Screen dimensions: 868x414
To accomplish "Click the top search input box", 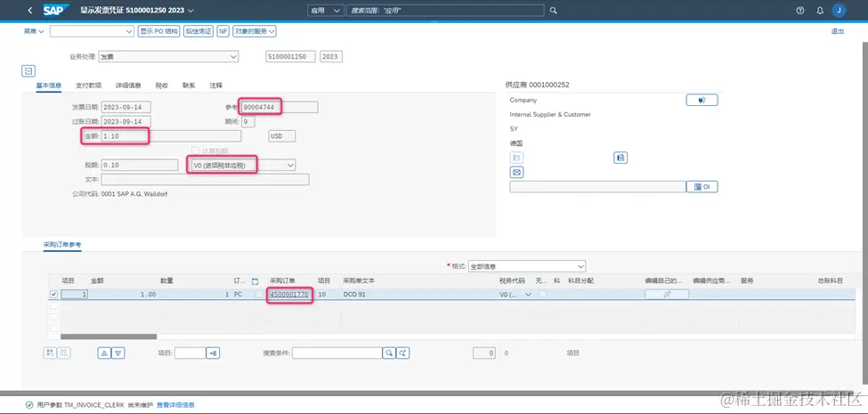I will click(x=445, y=10).
